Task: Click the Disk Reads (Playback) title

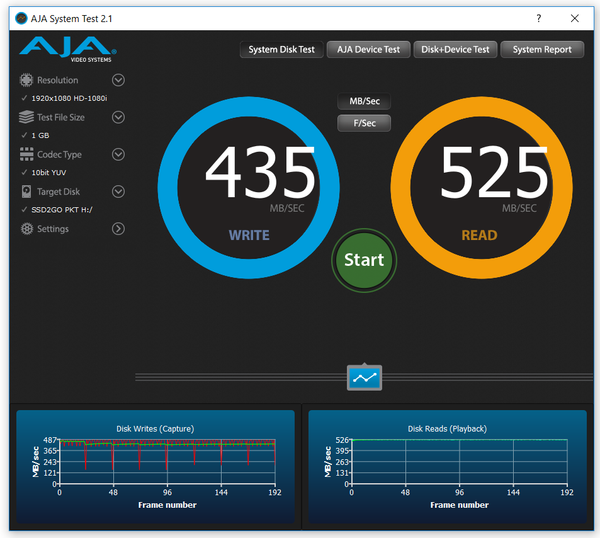Action: point(447,429)
